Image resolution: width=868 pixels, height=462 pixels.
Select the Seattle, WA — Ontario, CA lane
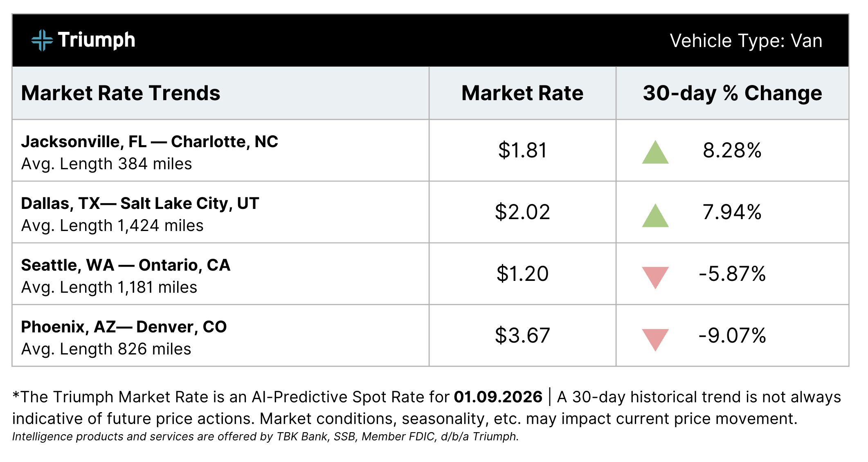coord(126,265)
